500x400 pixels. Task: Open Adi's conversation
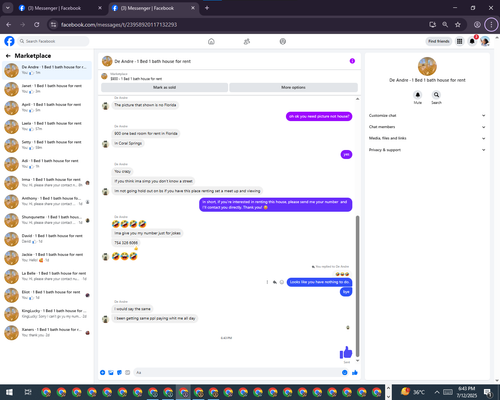click(x=47, y=164)
